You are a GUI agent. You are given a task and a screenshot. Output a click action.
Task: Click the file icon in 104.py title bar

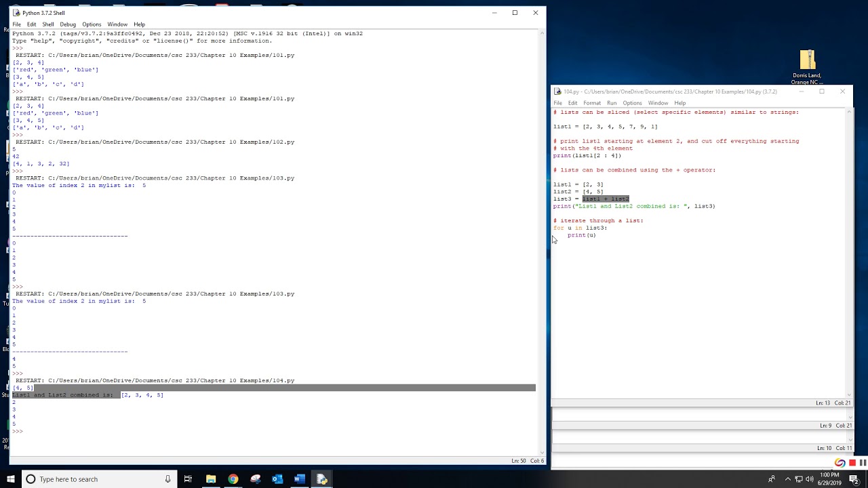click(557, 91)
